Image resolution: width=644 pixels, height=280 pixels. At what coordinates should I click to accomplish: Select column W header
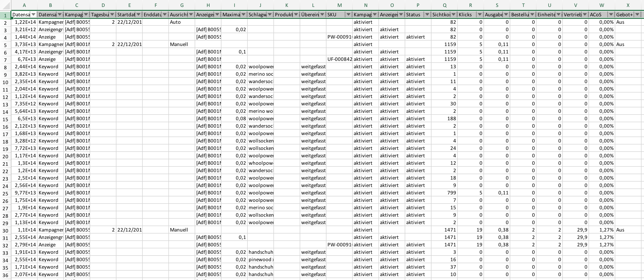click(x=602, y=5)
